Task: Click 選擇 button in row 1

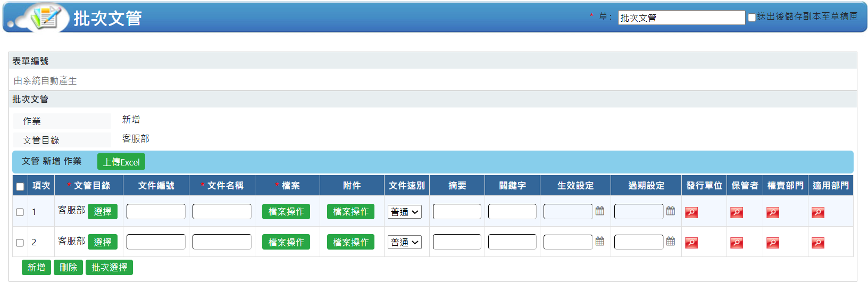Action: (x=103, y=212)
